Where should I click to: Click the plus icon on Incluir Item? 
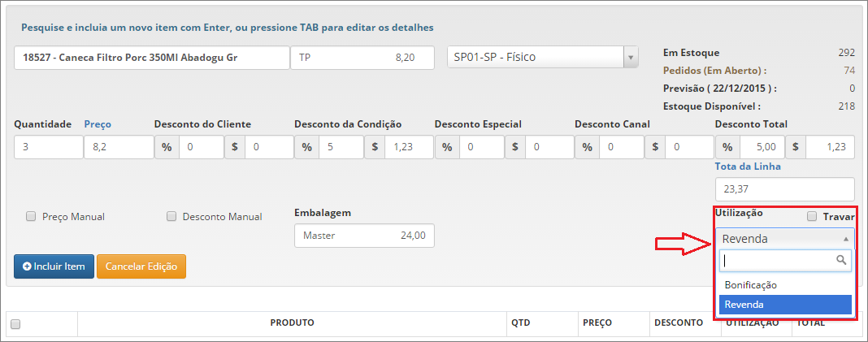point(27,266)
